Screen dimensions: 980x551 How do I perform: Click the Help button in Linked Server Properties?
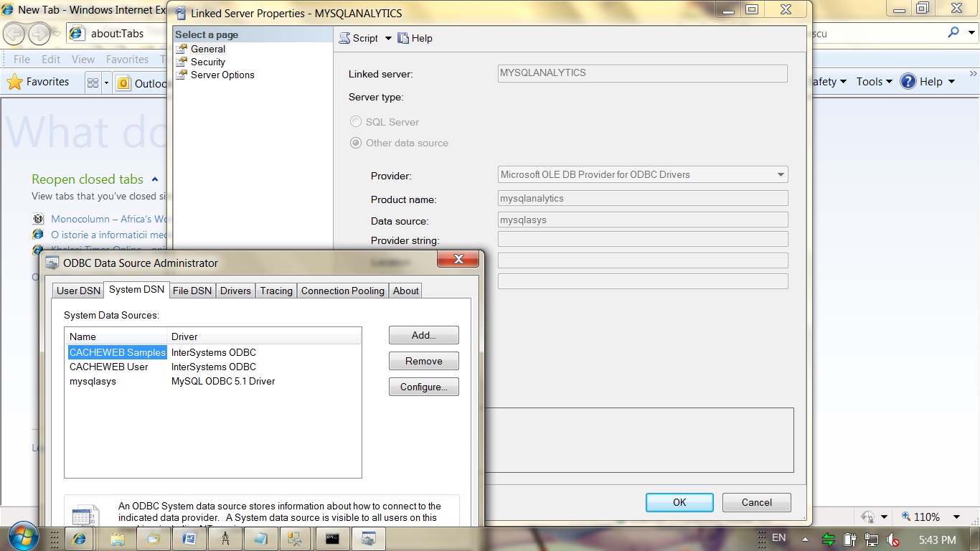click(x=415, y=38)
